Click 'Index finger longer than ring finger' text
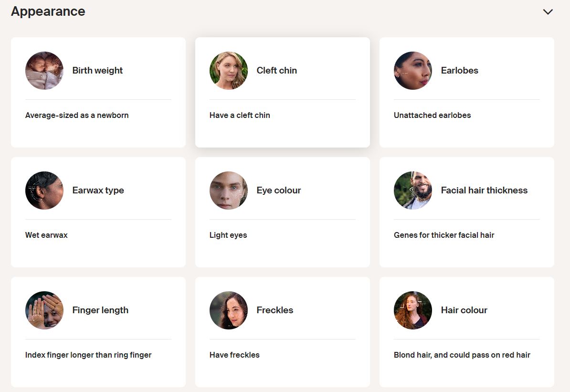The height and width of the screenshot is (392, 570). coord(88,355)
